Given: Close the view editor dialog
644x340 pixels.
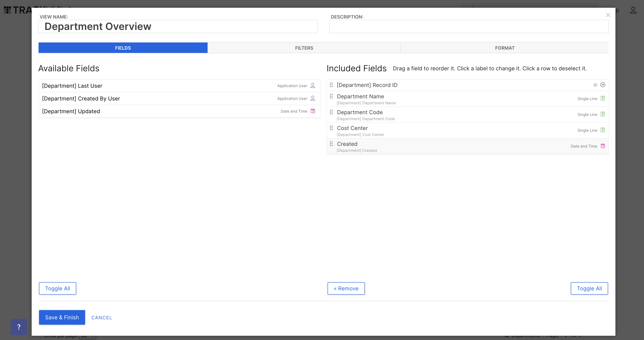Looking at the screenshot, I should pyautogui.click(x=608, y=15).
